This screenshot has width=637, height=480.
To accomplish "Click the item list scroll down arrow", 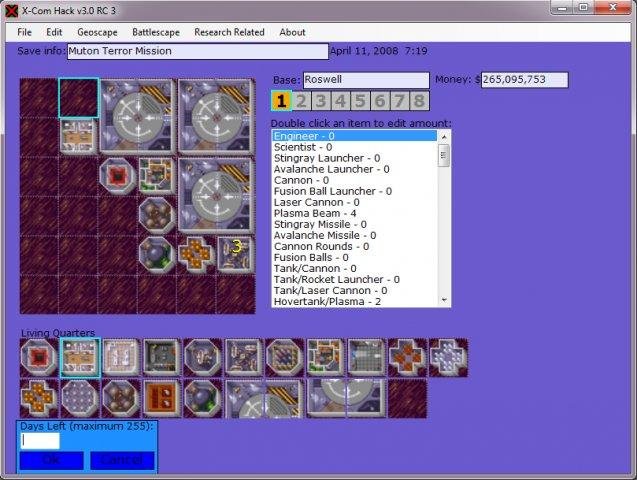I will (x=444, y=300).
